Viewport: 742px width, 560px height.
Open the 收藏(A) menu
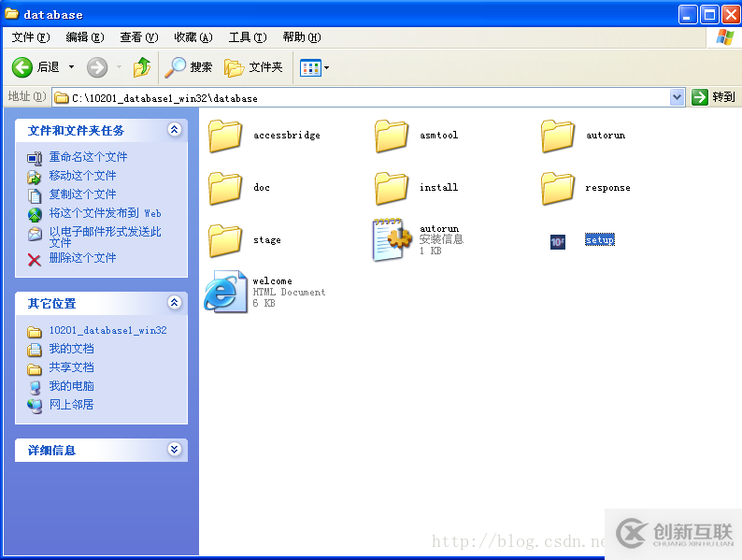pos(193,36)
